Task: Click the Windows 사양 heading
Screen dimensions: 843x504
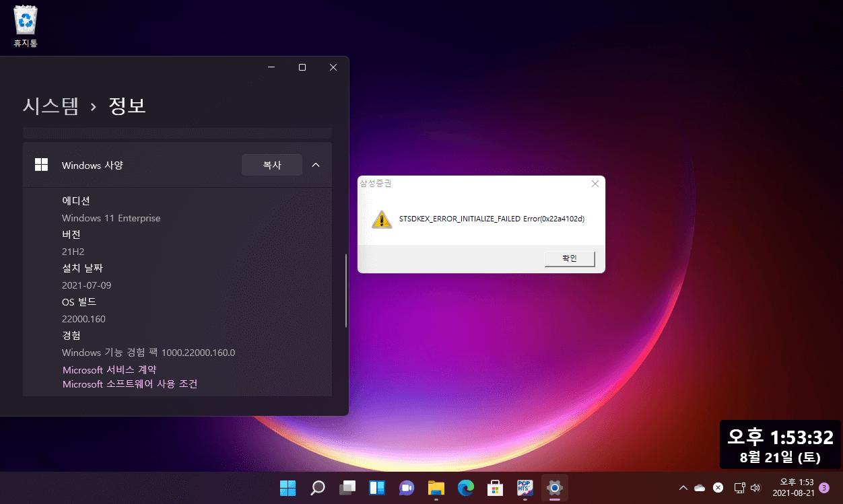Action: click(92, 165)
